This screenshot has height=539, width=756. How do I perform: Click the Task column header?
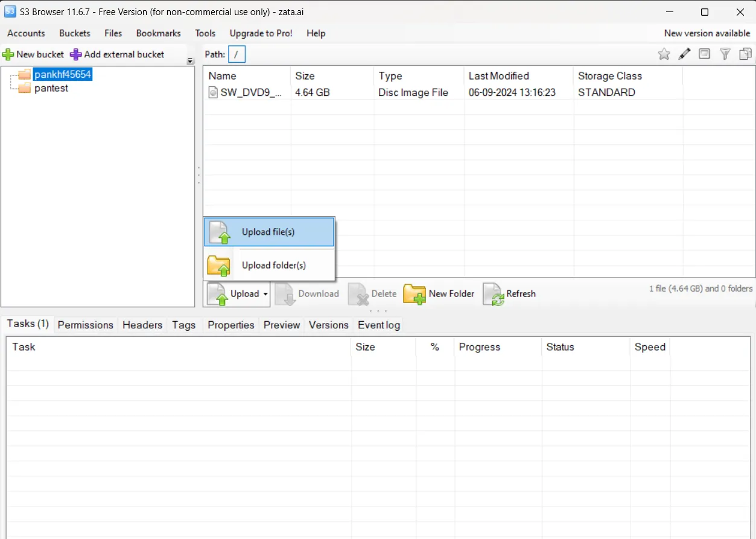(179, 347)
